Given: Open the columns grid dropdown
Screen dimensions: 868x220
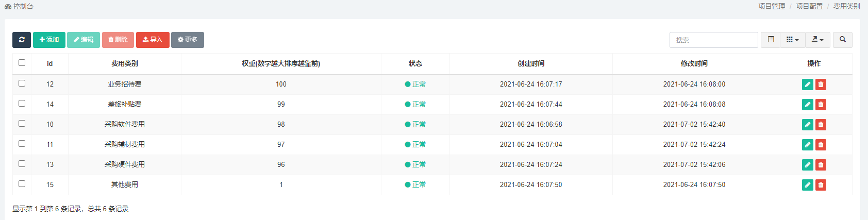Looking at the screenshot, I should tap(793, 40).
